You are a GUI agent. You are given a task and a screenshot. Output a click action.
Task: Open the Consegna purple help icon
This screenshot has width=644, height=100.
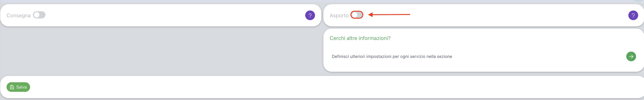310,16
